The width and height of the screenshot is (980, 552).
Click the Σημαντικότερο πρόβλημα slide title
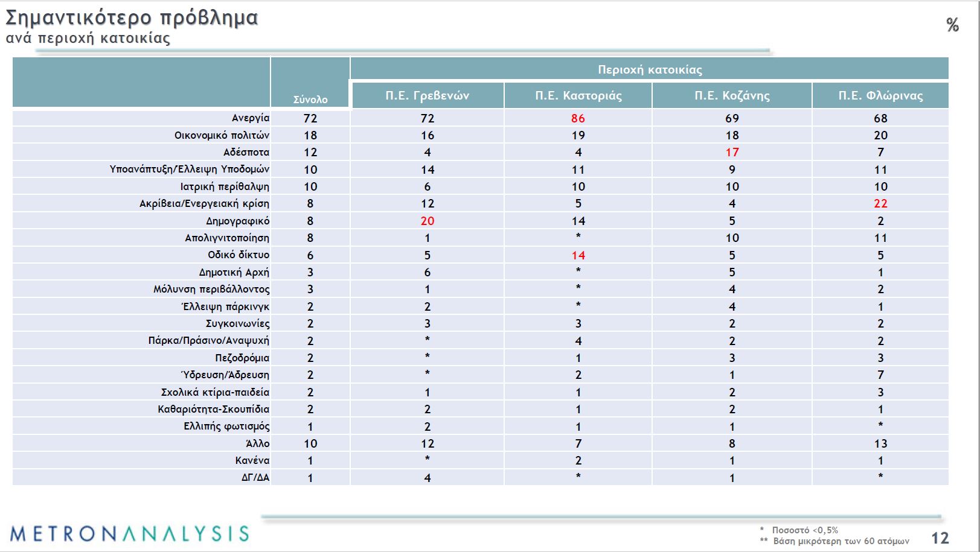[x=132, y=18]
